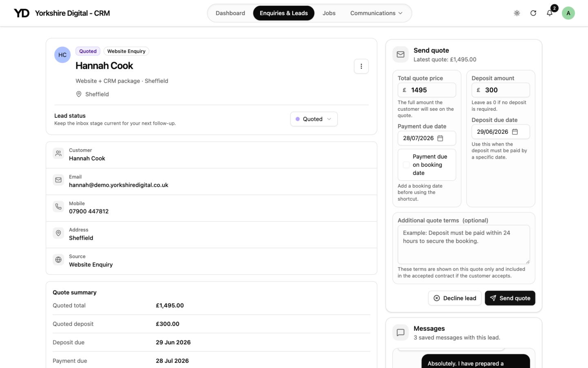Click the Quoted deposit £300.00 value
This screenshot has height=368, width=588.
click(167, 324)
